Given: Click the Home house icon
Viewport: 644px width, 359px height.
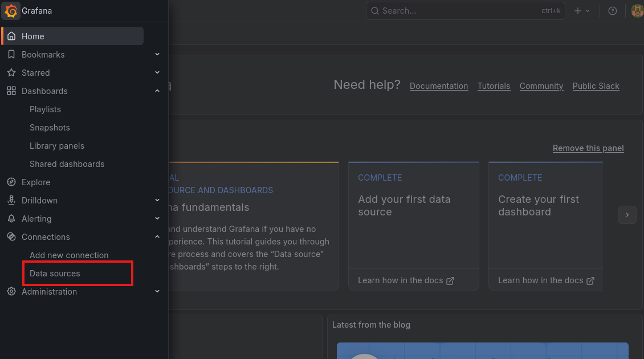Looking at the screenshot, I should 11,36.
